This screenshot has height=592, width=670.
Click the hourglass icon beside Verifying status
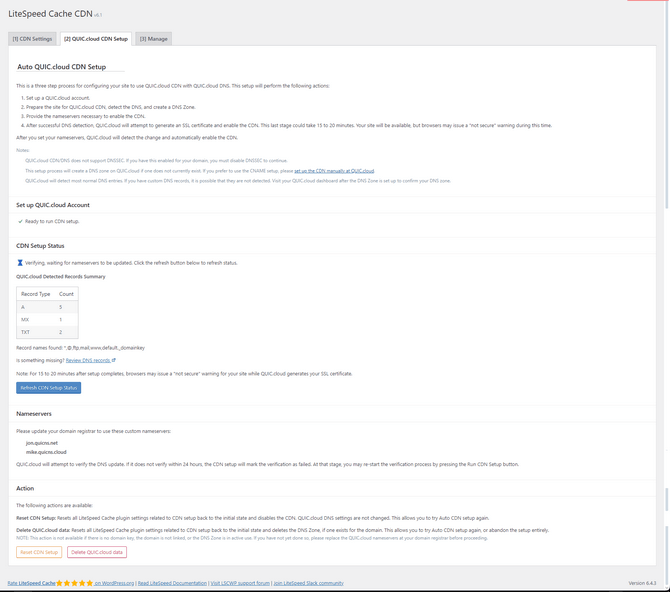click(x=20, y=263)
